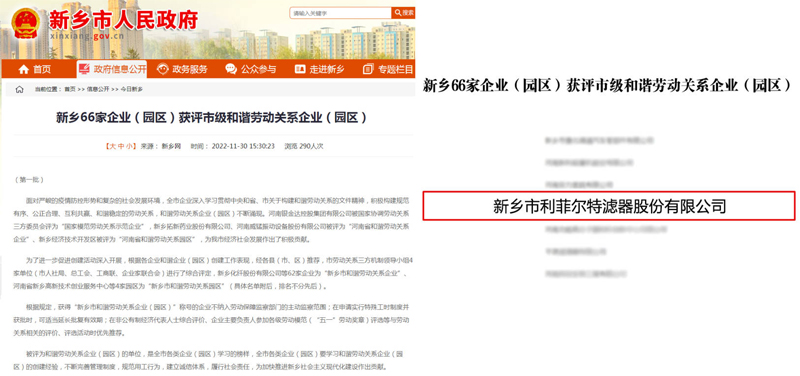Click the chat bubble icon beside 公众参与

[x=231, y=69]
